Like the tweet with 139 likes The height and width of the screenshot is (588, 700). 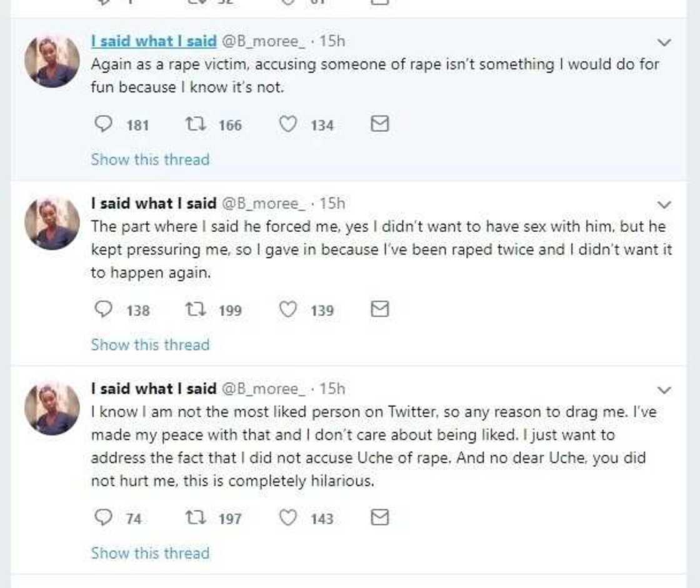(287, 310)
